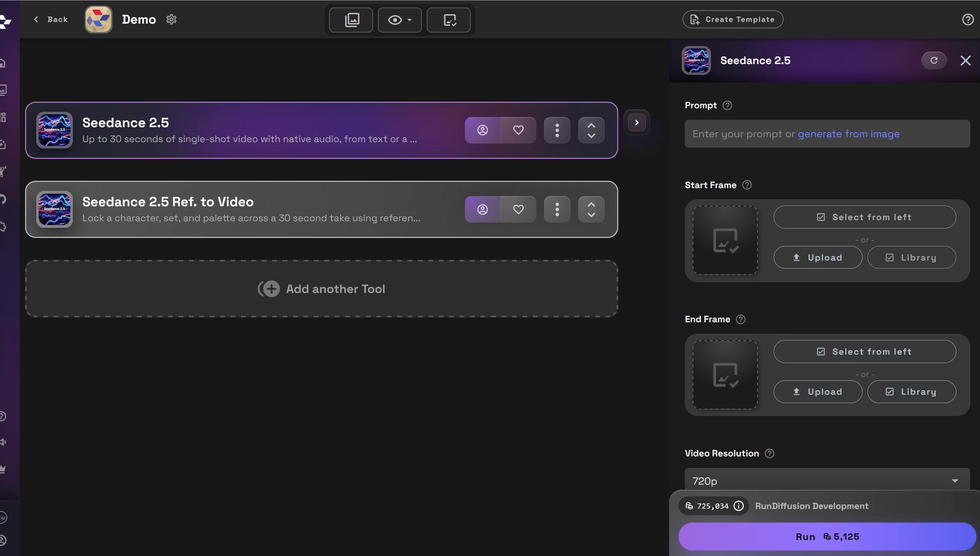Open the three-dot menu on Seedance 2.5 card
Image resolution: width=980 pixels, height=556 pixels.
click(557, 130)
